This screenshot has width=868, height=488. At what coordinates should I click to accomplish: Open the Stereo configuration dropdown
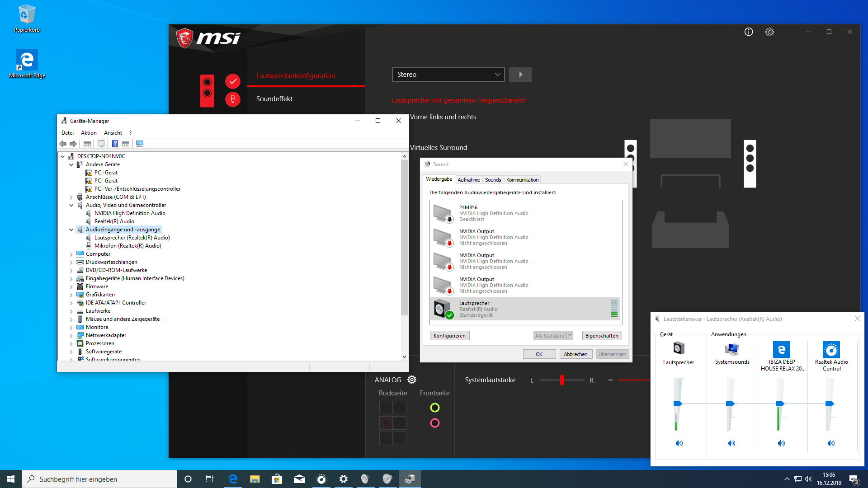[448, 75]
